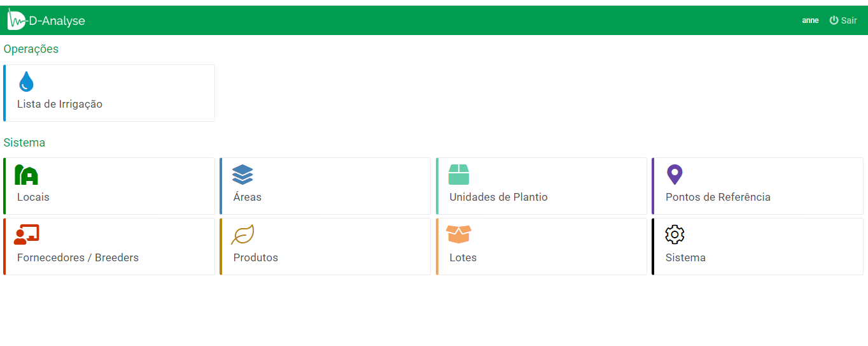The width and height of the screenshot is (868, 346).
Task: Select Pontos de Referência label
Action: coord(718,197)
